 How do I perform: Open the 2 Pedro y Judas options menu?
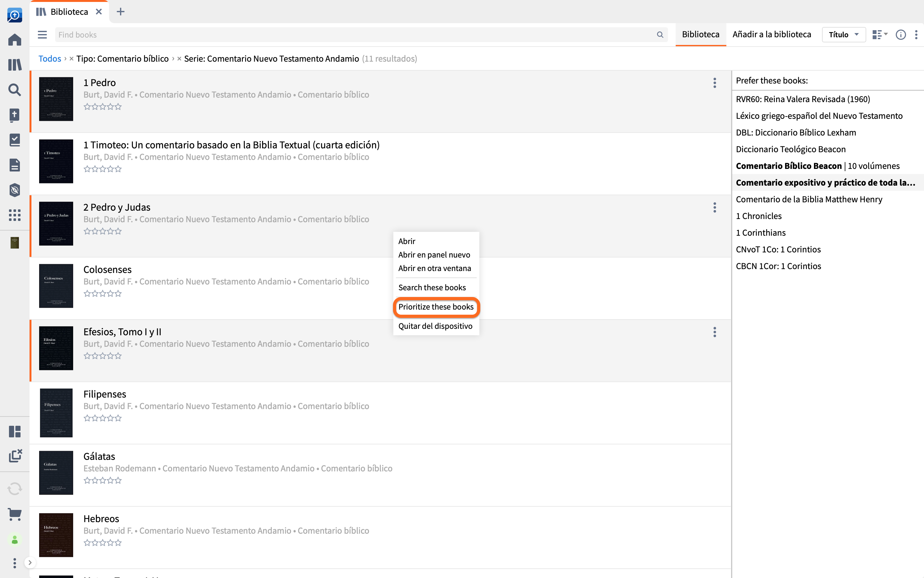pyautogui.click(x=715, y=207)
